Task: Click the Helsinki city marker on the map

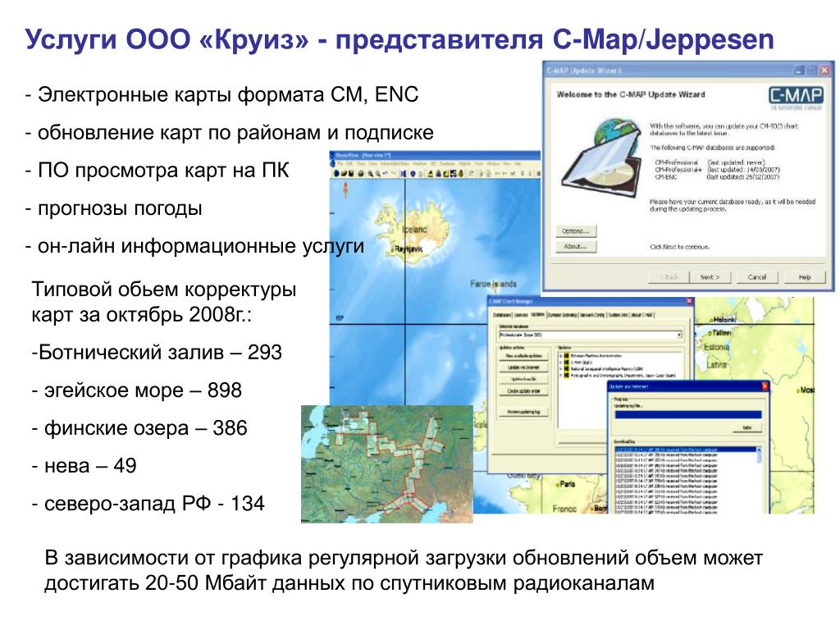Action: click(712, 320)
